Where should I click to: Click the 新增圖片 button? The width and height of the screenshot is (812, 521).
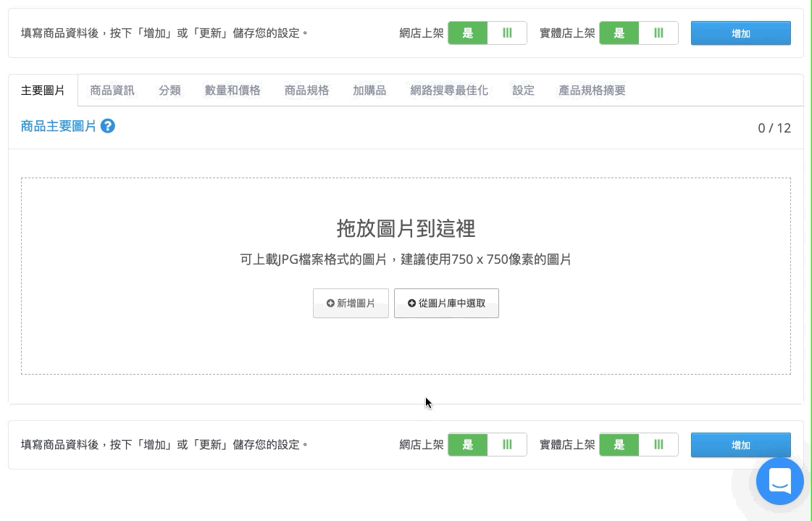click(351, 303)
